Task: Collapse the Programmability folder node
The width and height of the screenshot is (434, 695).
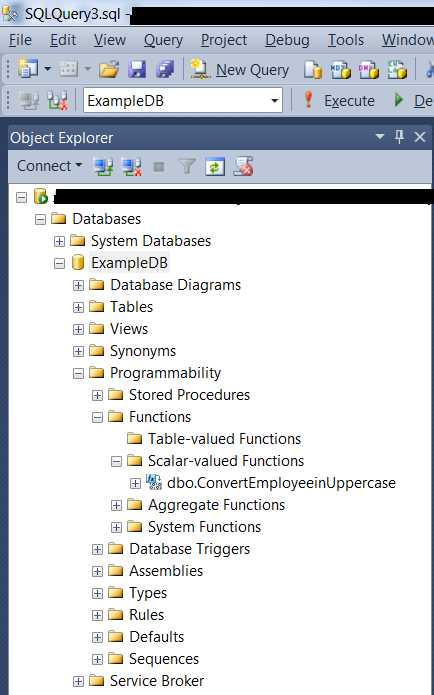Action: click(78, 373)
